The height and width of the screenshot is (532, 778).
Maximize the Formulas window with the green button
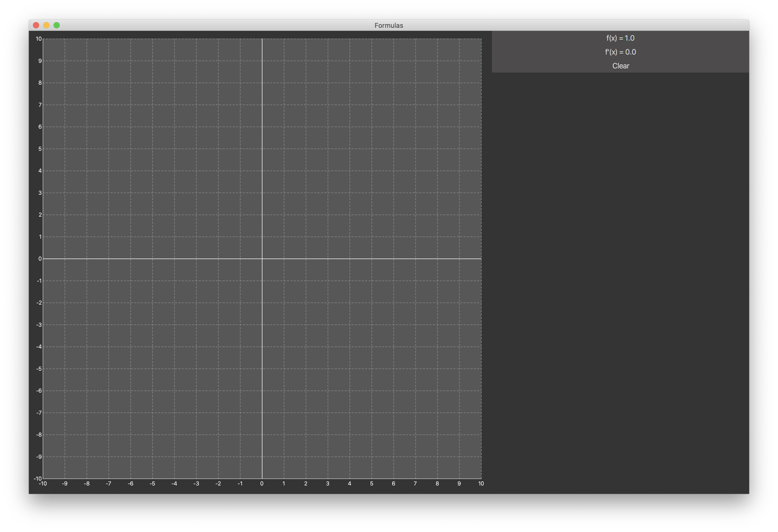57,25
